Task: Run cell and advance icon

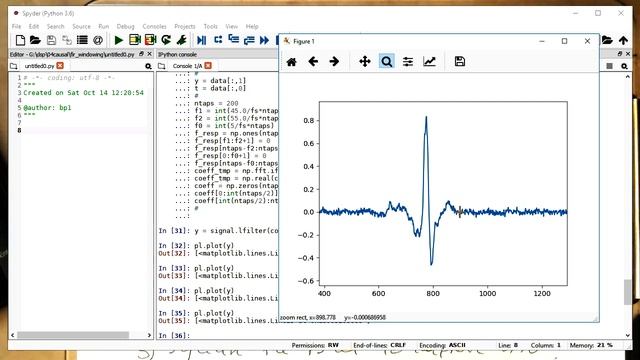Action: (150, 40)
